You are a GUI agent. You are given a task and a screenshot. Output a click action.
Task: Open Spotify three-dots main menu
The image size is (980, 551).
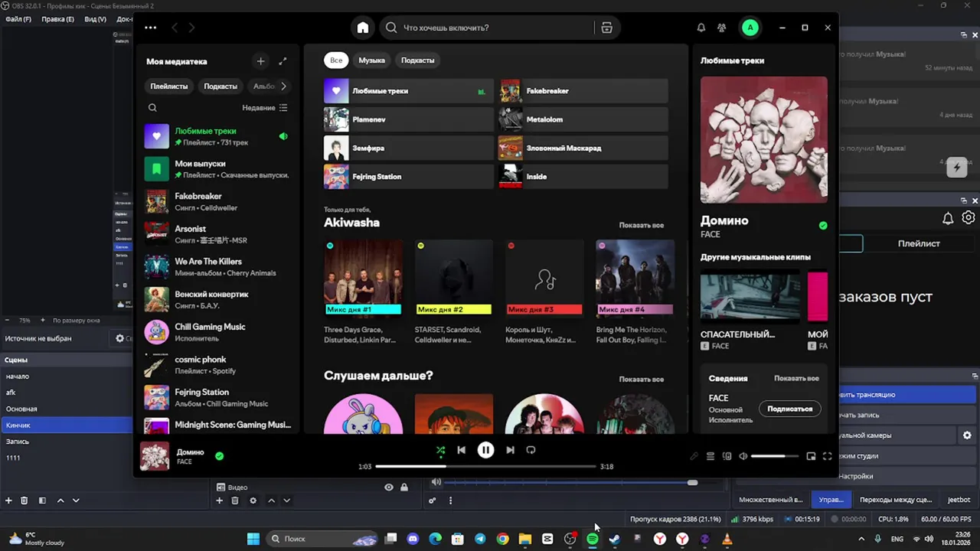150,28
